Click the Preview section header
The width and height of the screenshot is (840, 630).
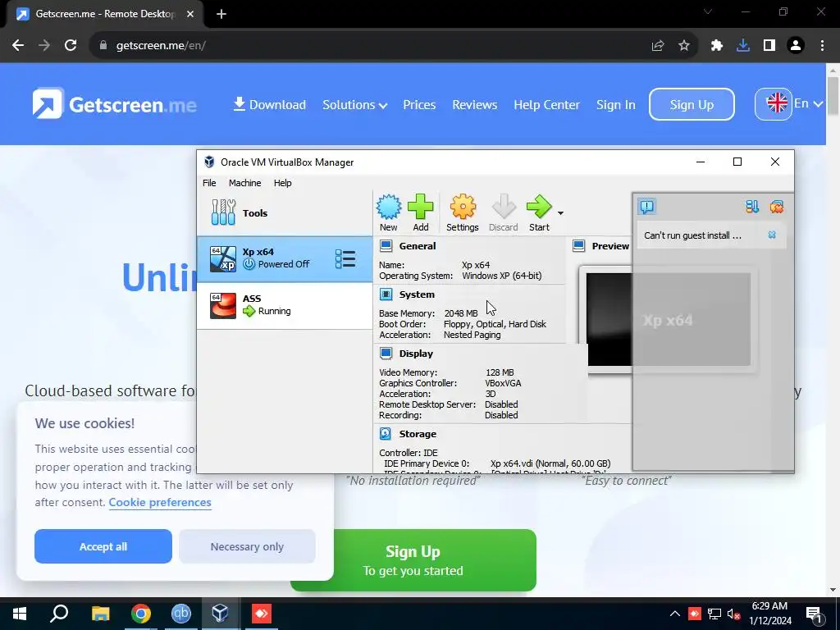[610, 246]
